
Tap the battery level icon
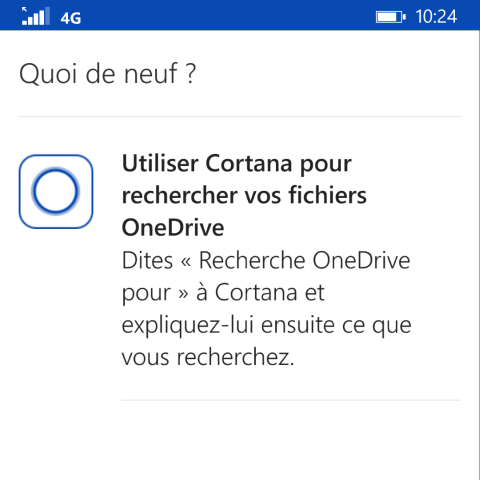tap(391, 17)
